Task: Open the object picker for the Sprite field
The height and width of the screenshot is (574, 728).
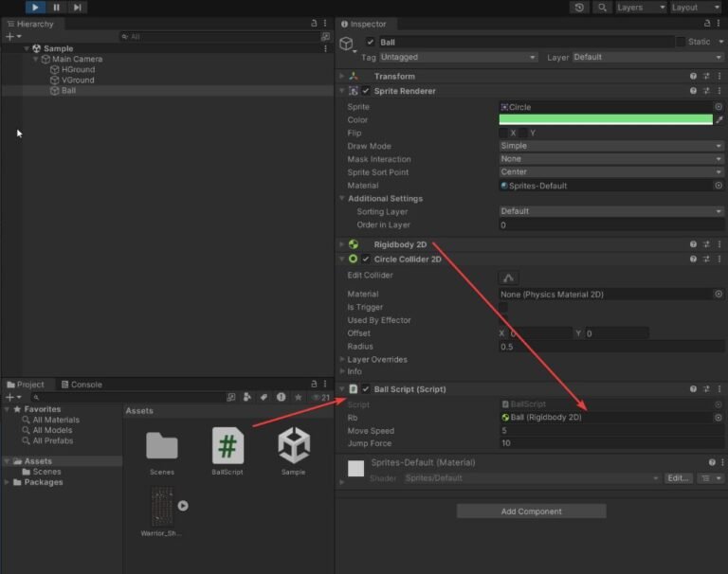Action: (x=719, y=107)
